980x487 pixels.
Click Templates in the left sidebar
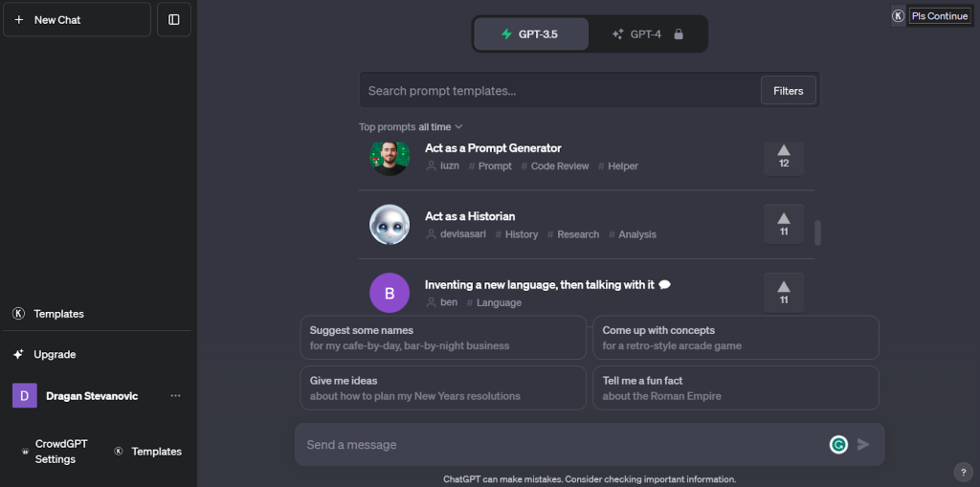(58, 314)
